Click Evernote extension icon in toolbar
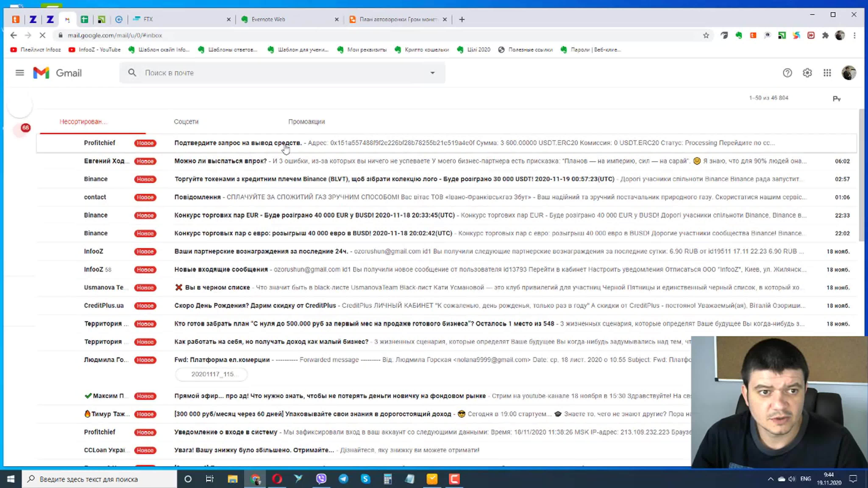868x488 pixels. 739,35
